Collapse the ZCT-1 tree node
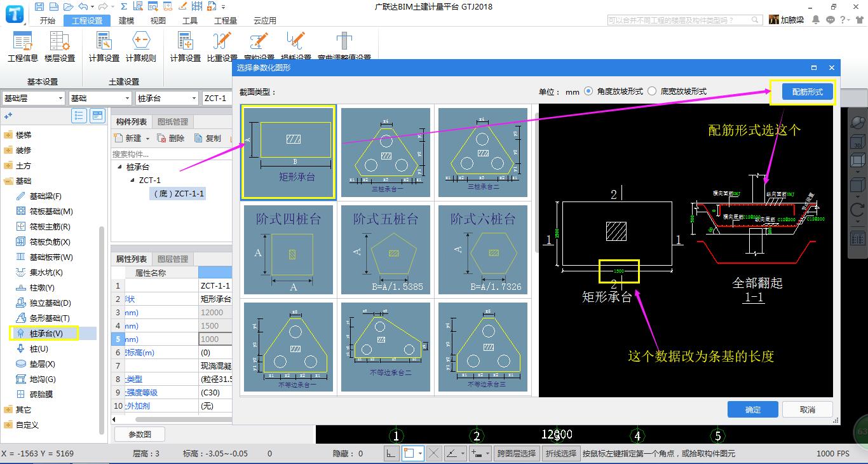The width and height of the screenshot is (868, 464). pos(132,181)
